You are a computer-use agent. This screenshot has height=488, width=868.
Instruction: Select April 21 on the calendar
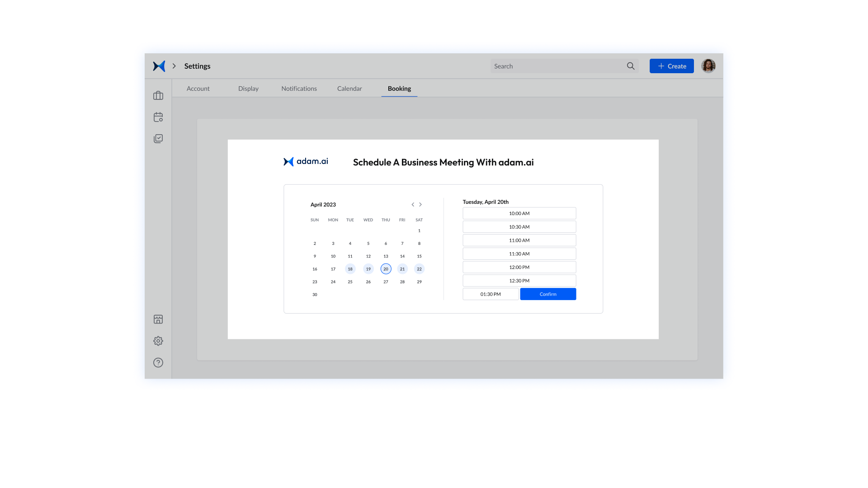(402, 269)
